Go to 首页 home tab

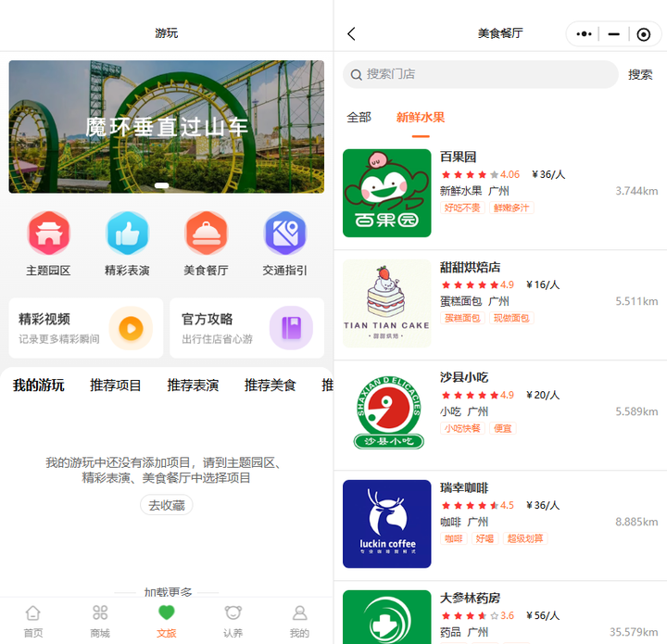pos(33,621)
